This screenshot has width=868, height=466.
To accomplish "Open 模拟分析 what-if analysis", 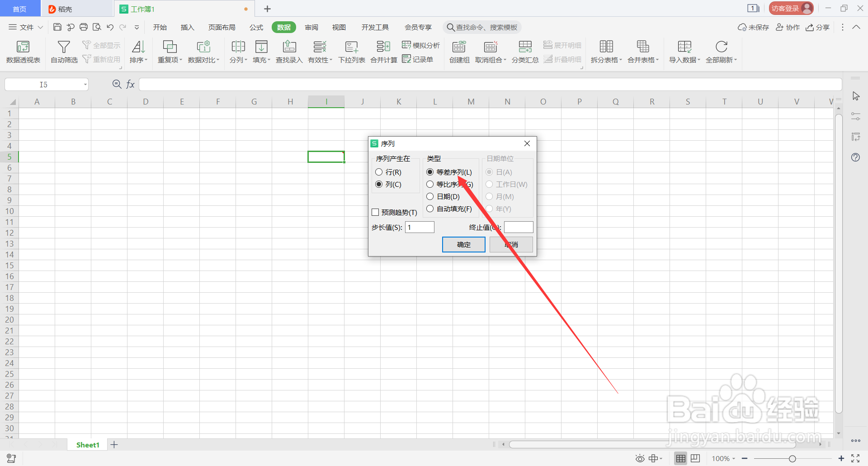I will coord(421,45).
